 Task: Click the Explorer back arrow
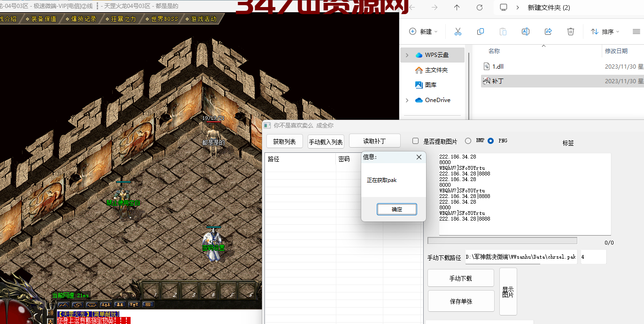[412, 8]
